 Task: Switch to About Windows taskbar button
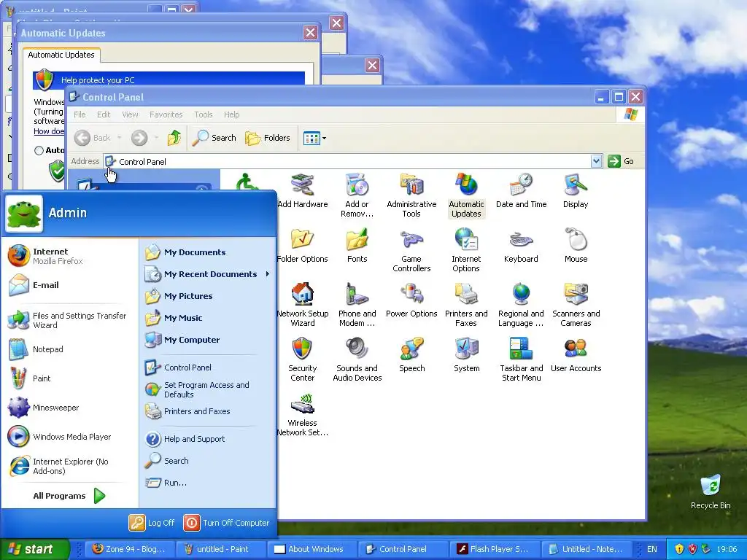coord(311,549)
